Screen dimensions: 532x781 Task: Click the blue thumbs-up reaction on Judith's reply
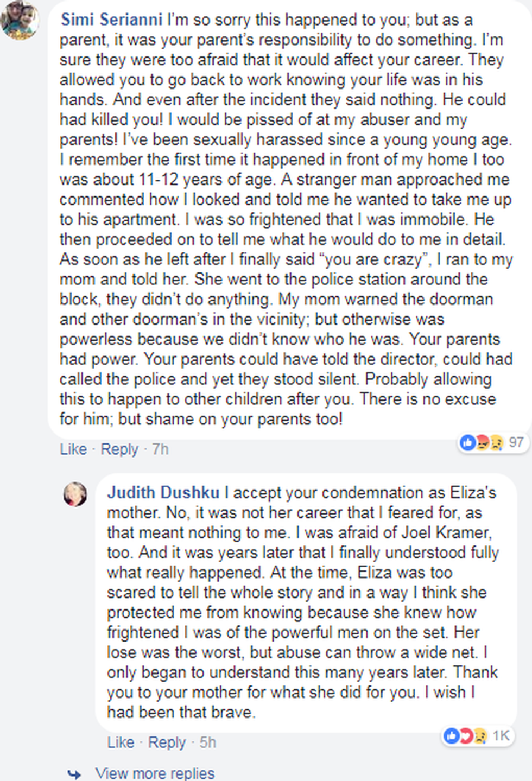tap(452, 736)
